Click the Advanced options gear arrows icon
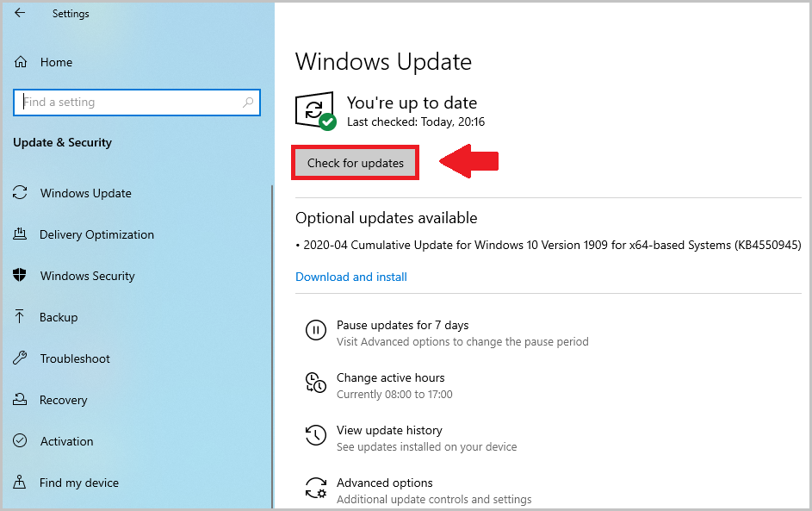This screenshot has height=511, width=812. tap(316, 488)
